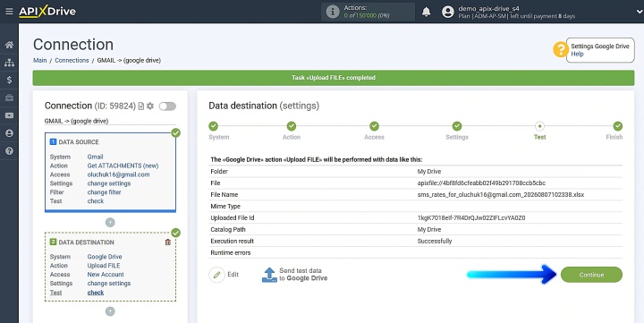644x323 pixels.
Task: Open notifications bell
Action: [427, 12]
